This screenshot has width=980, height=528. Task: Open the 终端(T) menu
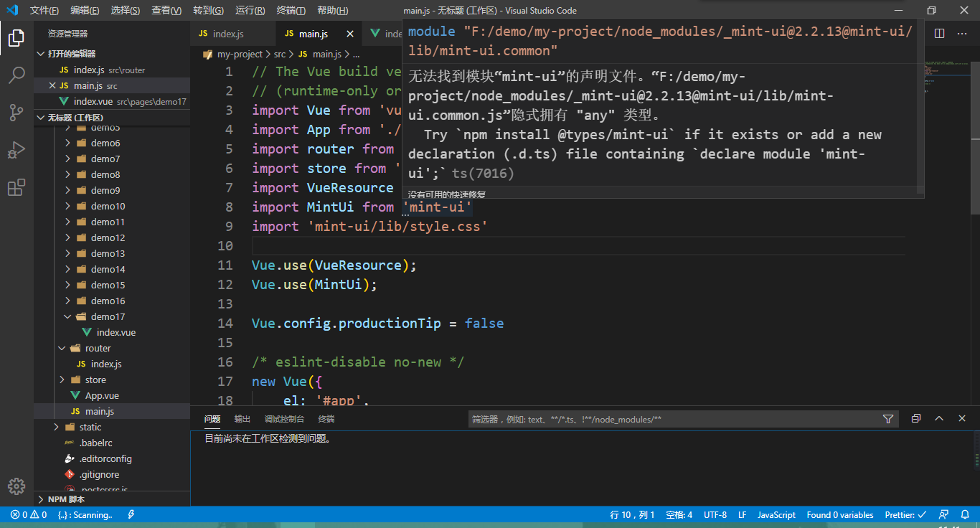click(x=291, y=11)
